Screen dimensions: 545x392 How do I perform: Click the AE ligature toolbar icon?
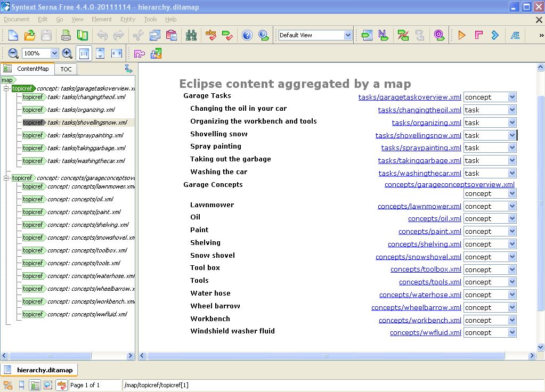point(515,35)
